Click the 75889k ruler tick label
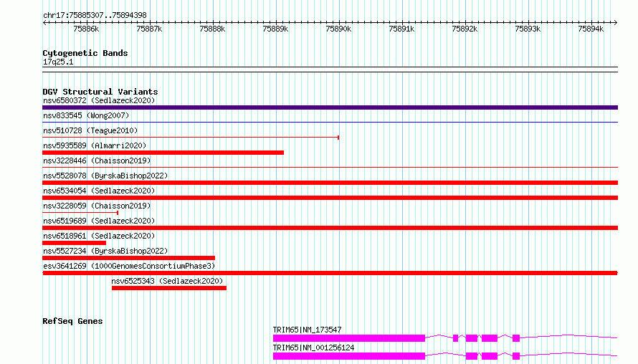This screenshot has height=364, width=638. [275, 29]
